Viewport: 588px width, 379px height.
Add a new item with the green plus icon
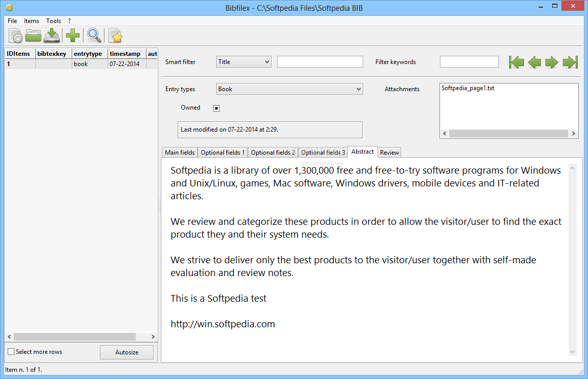pos(73,36)
